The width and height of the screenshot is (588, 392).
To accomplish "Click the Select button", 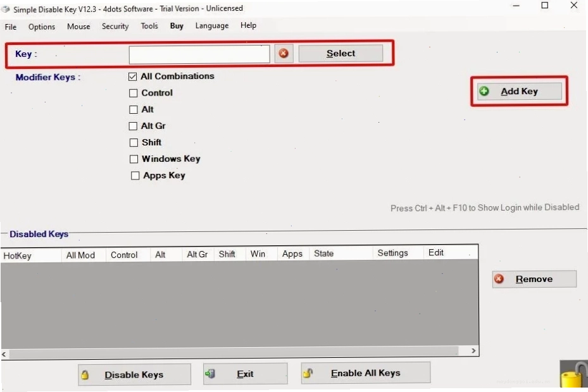I will pos(341,53).
